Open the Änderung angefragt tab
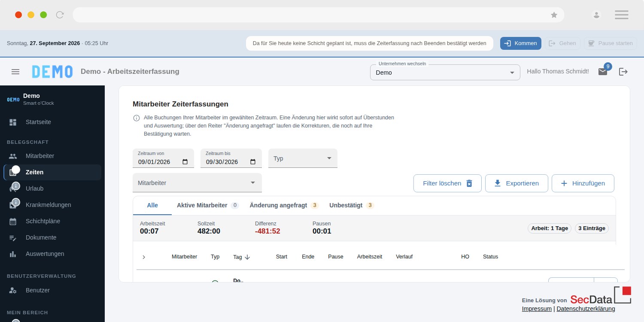 284,205
